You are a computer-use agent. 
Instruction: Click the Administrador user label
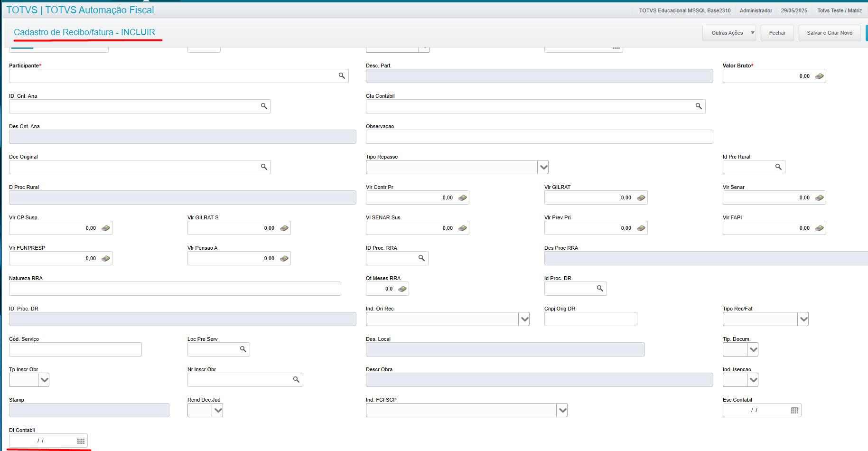(x=756, y=10)
